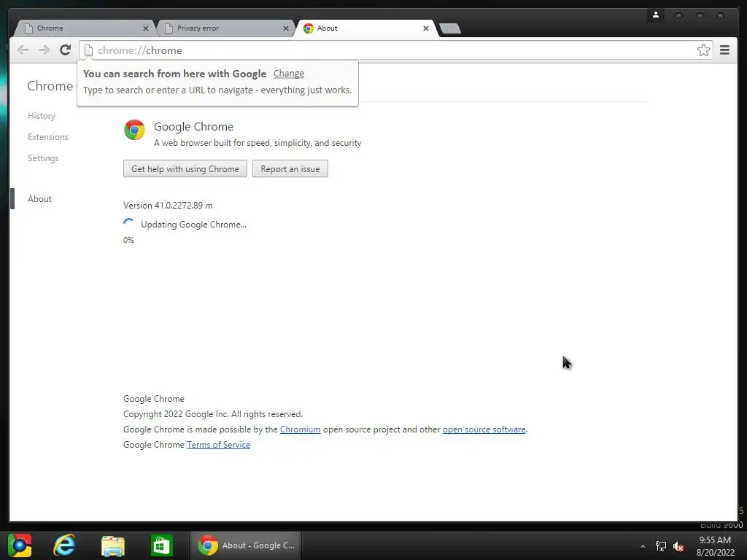Close the Privacy error tab

286,28
